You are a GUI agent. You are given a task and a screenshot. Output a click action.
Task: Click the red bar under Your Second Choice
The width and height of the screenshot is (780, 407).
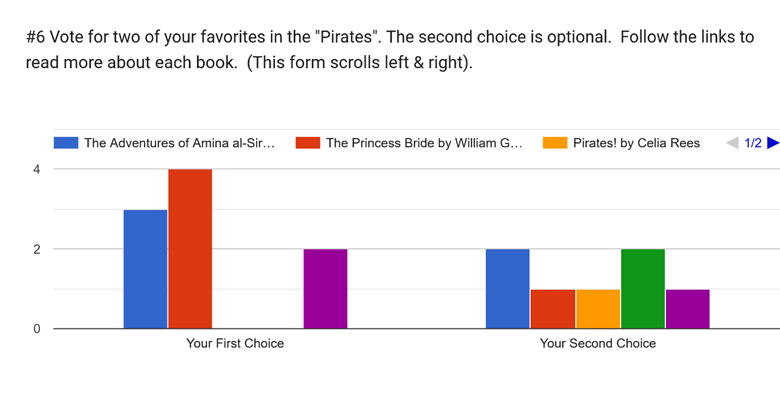click(552, 309)
